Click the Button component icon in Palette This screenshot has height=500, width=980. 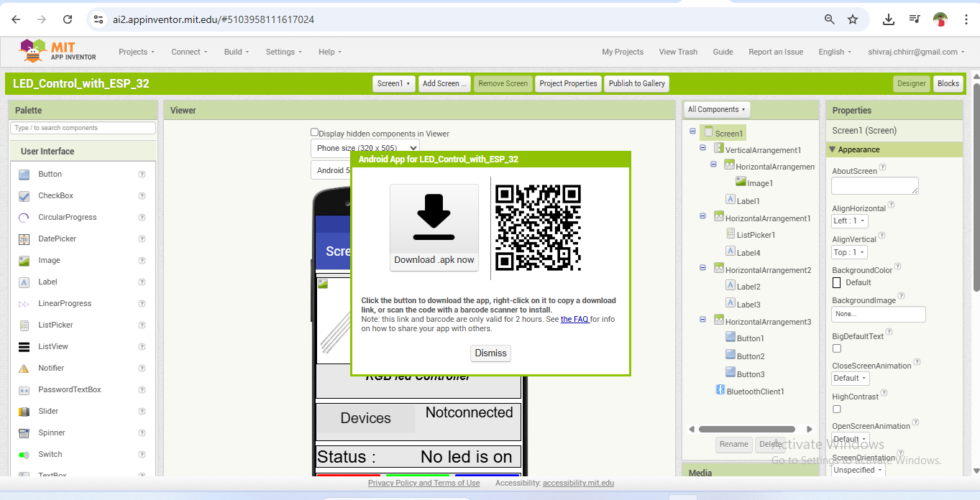[x=24, y=175]
